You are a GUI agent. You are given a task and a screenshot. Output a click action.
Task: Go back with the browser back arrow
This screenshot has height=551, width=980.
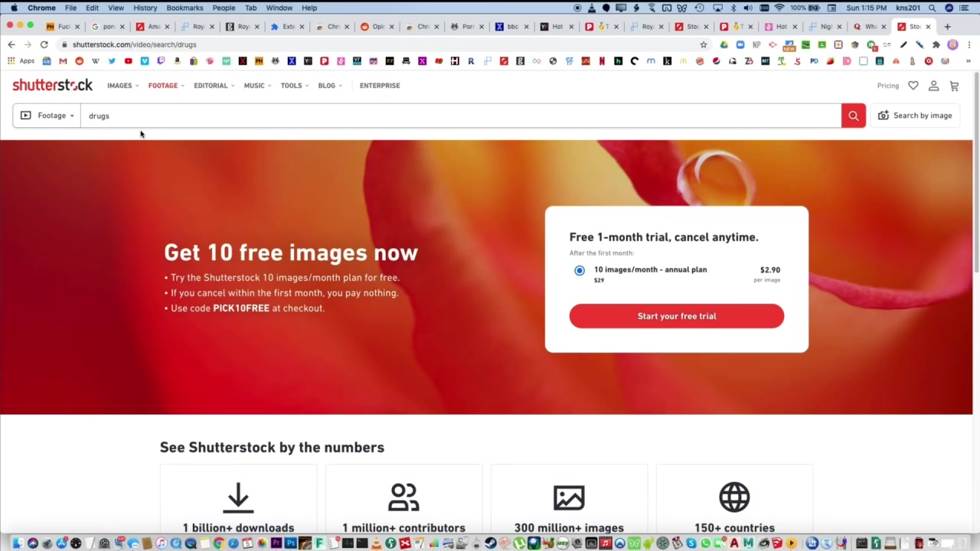(11, 44)
